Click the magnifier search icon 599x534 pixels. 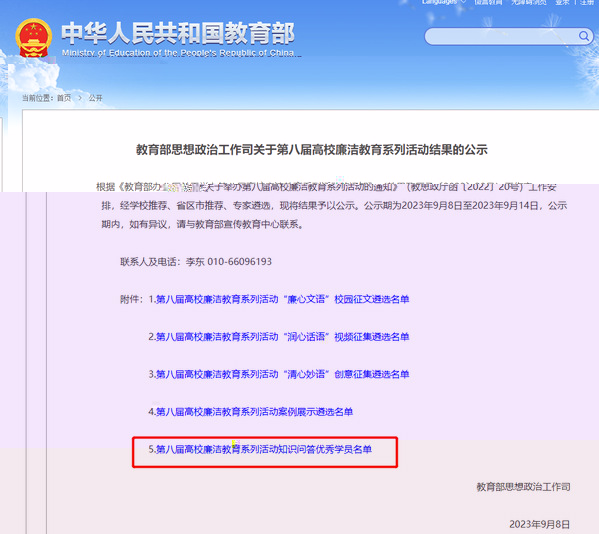583,36
